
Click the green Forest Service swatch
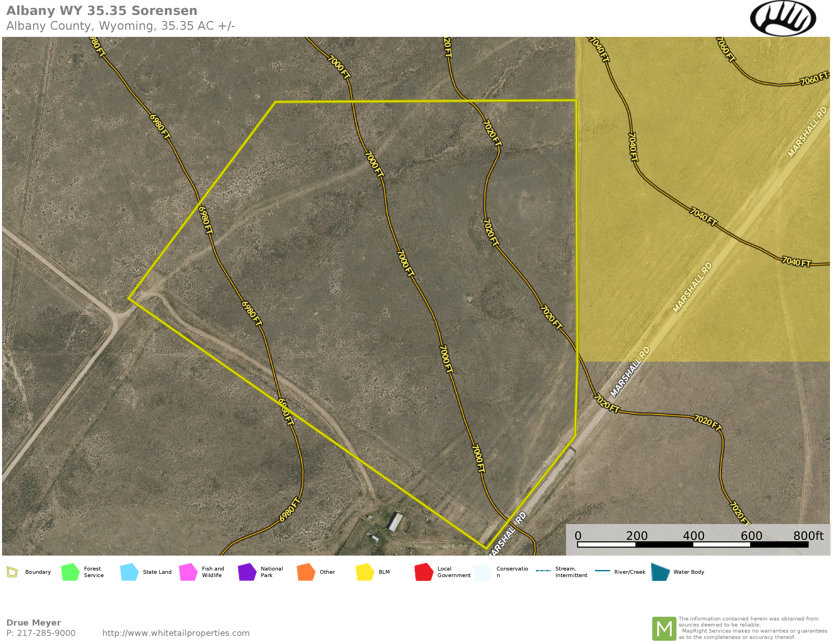tap(70, 572)
